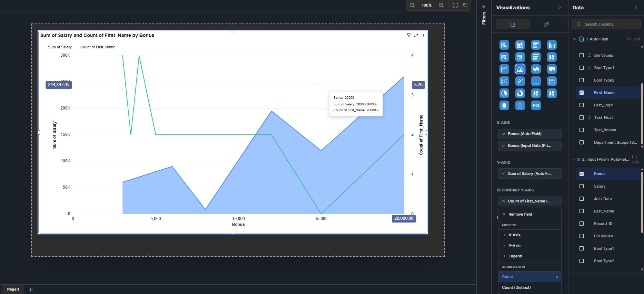Click the Search columns input field

tap(610, 24)
